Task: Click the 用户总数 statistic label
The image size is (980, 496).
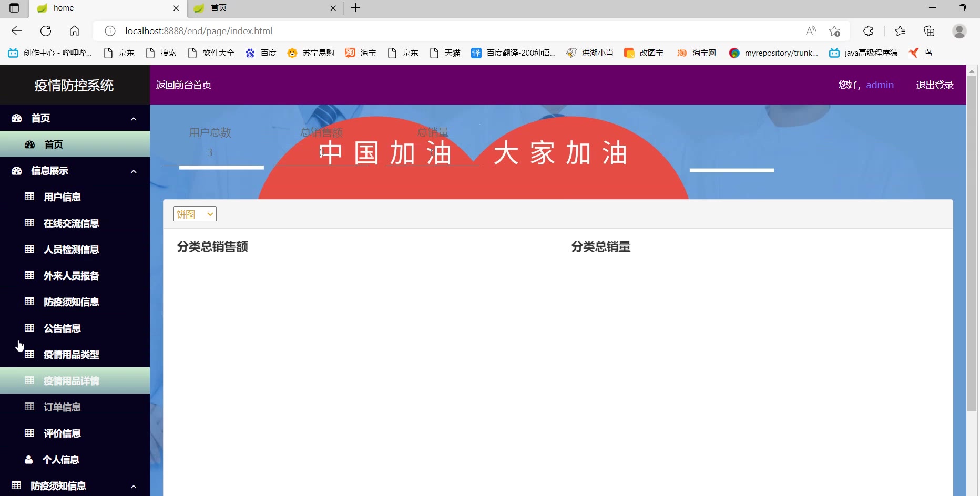Action: (x=210, y=132)
